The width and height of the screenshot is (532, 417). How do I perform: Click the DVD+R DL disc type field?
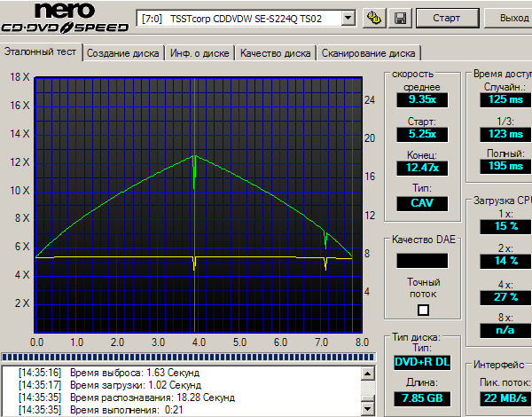point(422,362)
